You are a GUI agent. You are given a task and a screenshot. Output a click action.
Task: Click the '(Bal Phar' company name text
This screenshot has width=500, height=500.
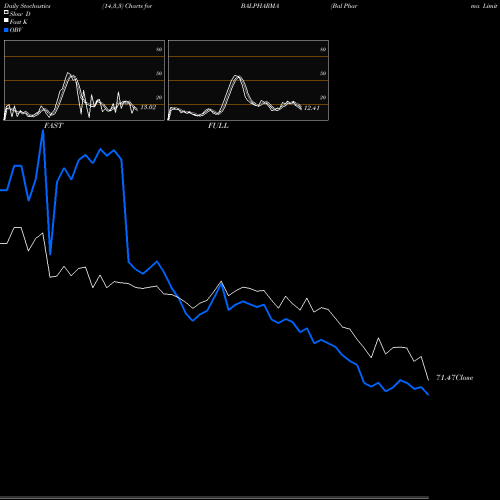[x=344, y=6]
